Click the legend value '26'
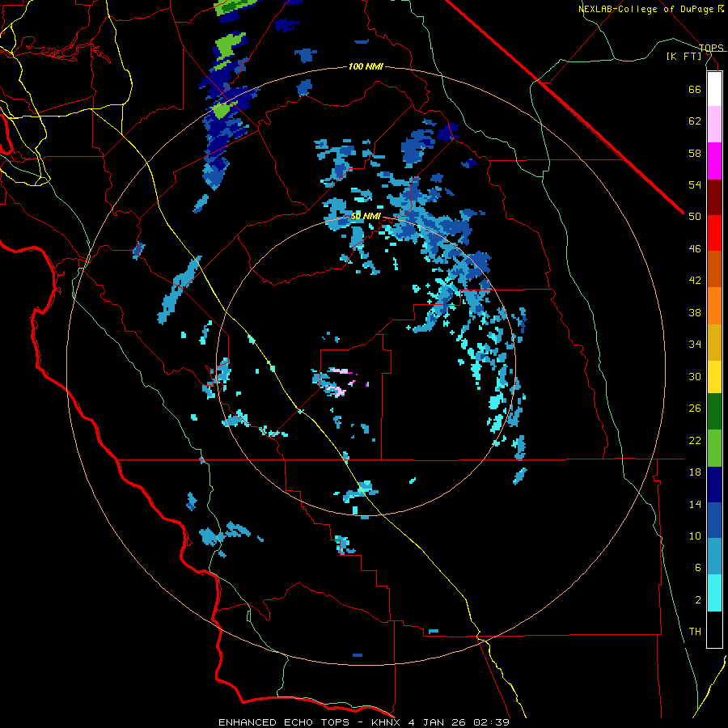Screen dimensions: 728x728 (x=695, y=408)
